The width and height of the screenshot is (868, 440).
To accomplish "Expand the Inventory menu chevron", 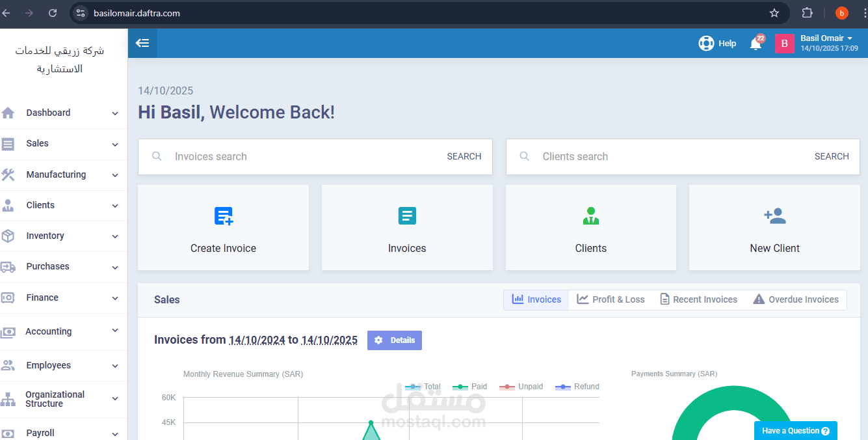I will [x=115, y=237].
